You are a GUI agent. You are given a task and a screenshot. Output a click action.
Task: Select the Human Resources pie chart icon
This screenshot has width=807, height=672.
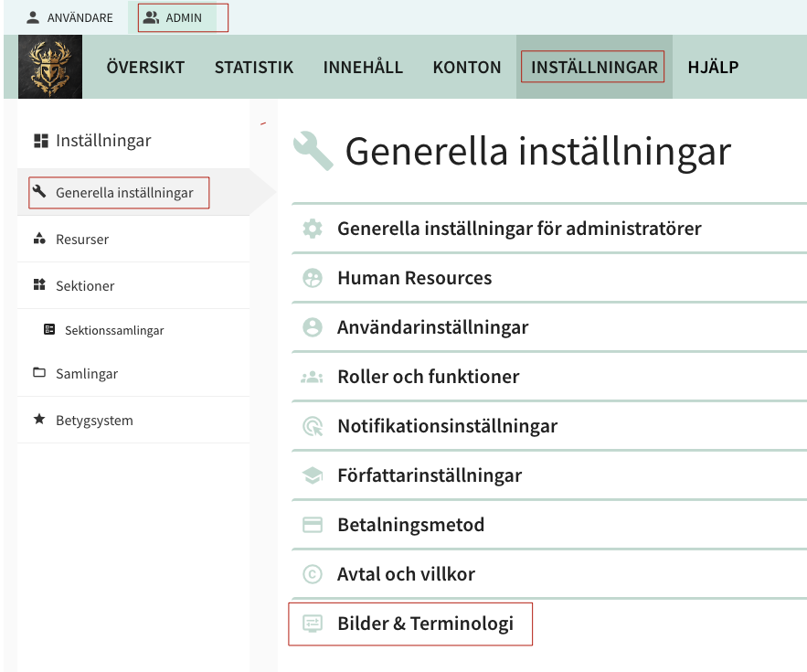pyautogui.click(x=311, y=277)
